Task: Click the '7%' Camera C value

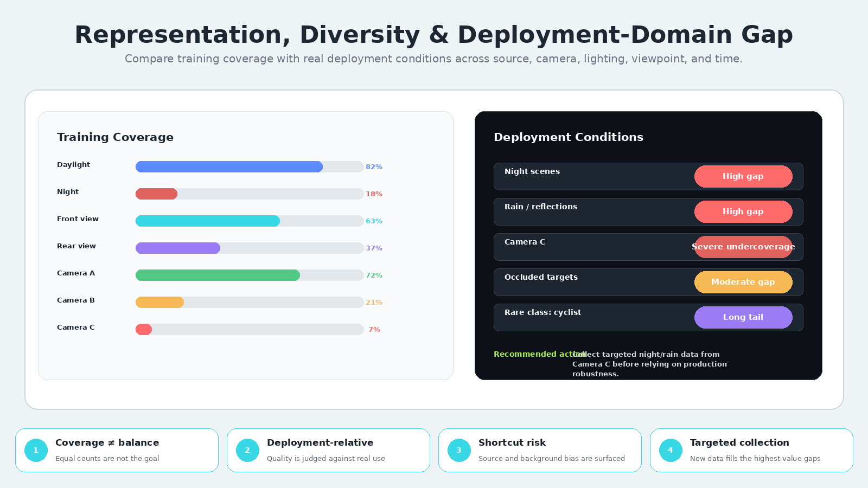Action: coord(374,330)
